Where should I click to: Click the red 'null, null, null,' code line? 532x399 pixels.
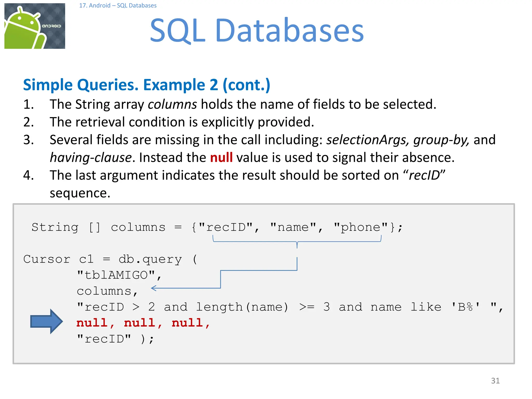pos(143,323)
